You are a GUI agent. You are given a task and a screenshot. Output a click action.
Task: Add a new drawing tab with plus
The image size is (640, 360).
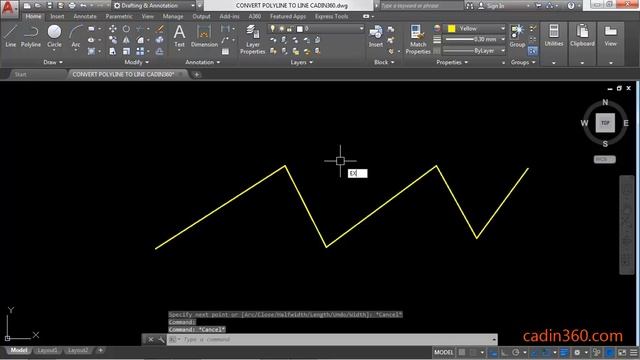tap(196, 74)
